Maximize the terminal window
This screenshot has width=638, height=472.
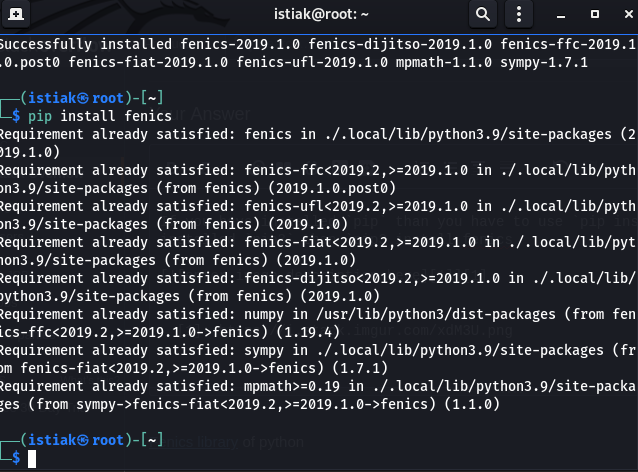[x=594, y=14]
